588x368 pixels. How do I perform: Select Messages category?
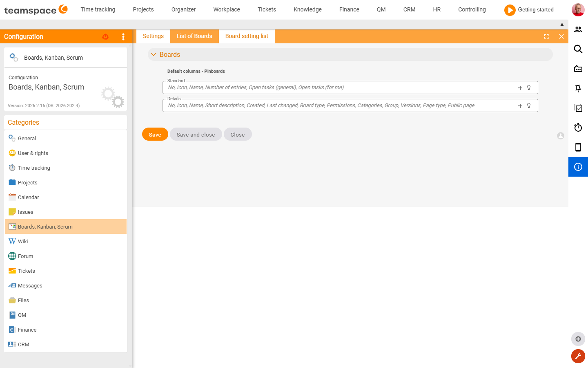pos(65,285)
